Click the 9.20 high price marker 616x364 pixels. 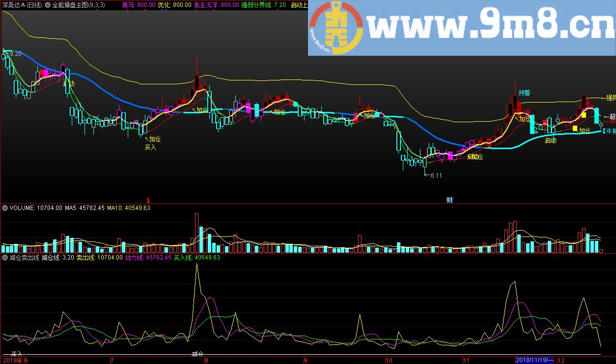pos(15,54)
